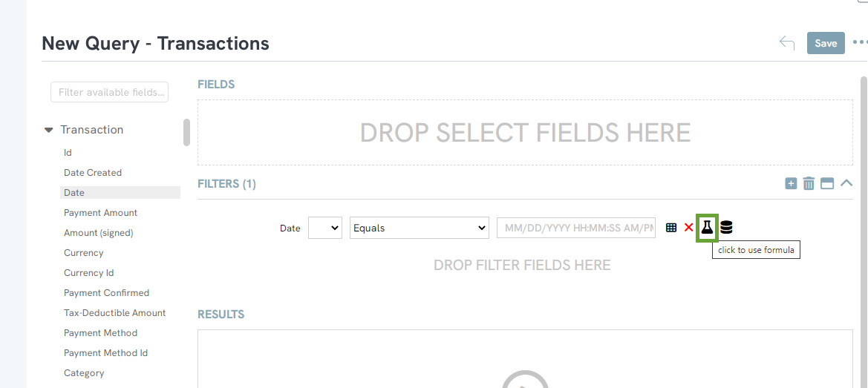Viewport: 868px width, 388px height.
Task: Click the database stack icon in filter row
Action: point(726,227)
